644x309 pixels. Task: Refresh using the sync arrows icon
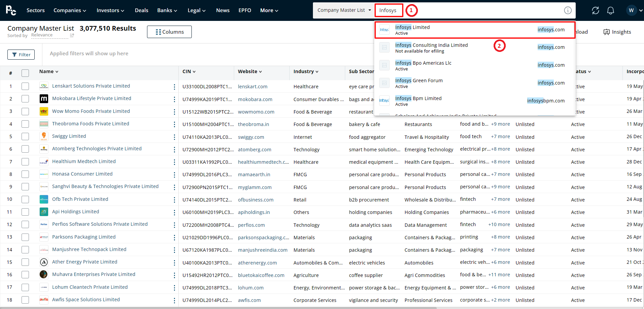[596, 10]
